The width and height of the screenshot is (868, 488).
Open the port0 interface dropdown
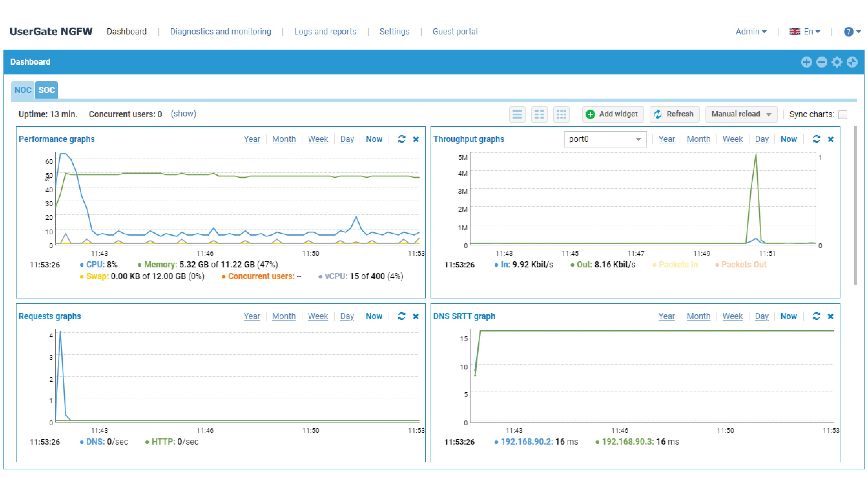click(x=605, y=139)
